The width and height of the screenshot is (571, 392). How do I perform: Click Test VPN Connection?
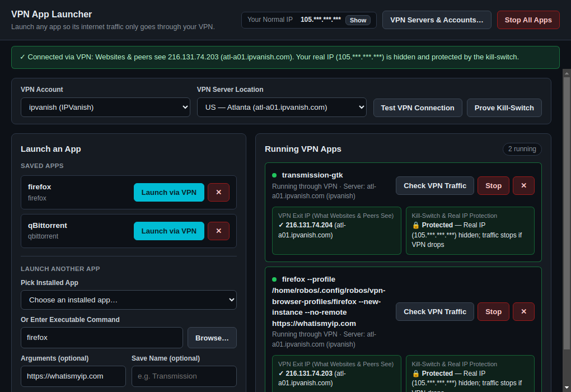pos(418,108)
